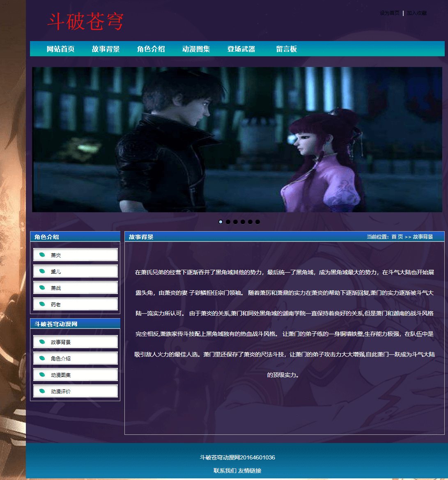The height and width of the screenshot is (480, 448).
Task: Open 角色介绍 in the top navigation bar
Action: (x=151, y=49)
